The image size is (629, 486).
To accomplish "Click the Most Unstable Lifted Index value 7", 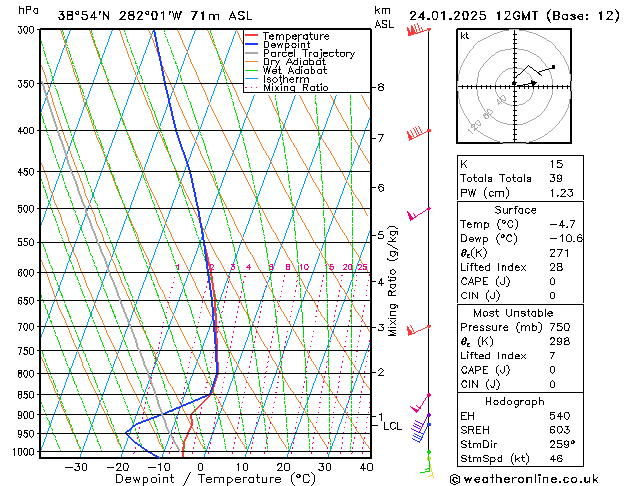I will (552, 356).
